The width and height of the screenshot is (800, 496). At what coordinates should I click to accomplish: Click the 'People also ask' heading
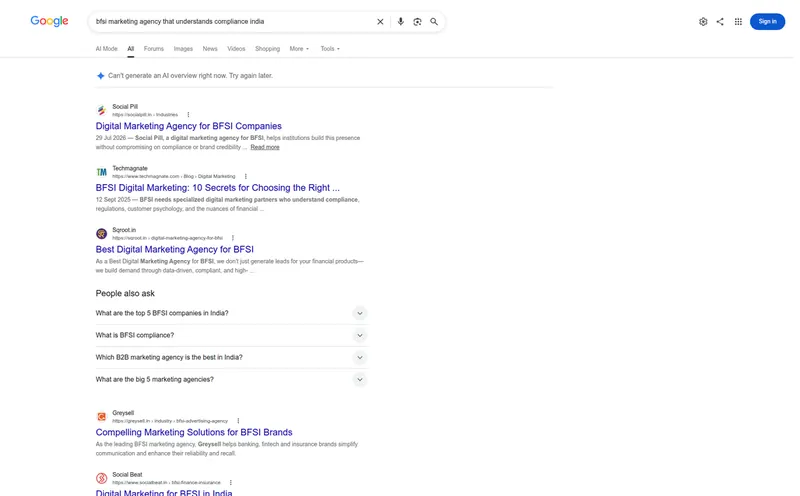[125, 293]
